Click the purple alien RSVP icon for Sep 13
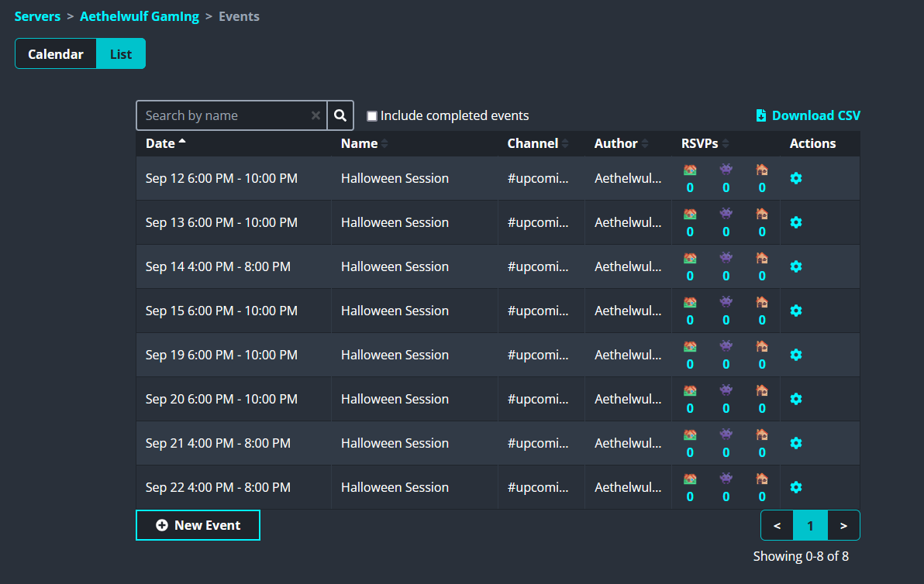924x584 pixels. click(x=726, y=213)
